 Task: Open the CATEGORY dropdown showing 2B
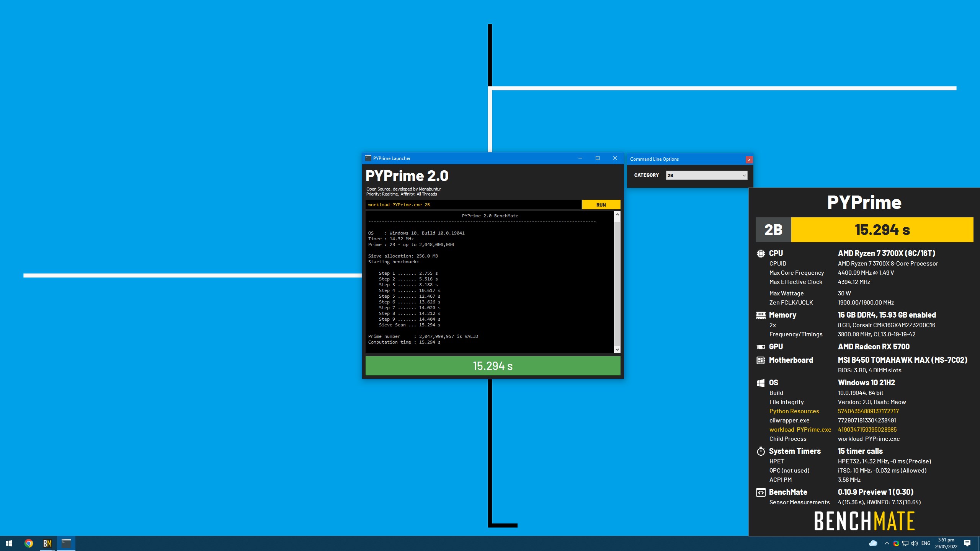click(x=707, y=175)
